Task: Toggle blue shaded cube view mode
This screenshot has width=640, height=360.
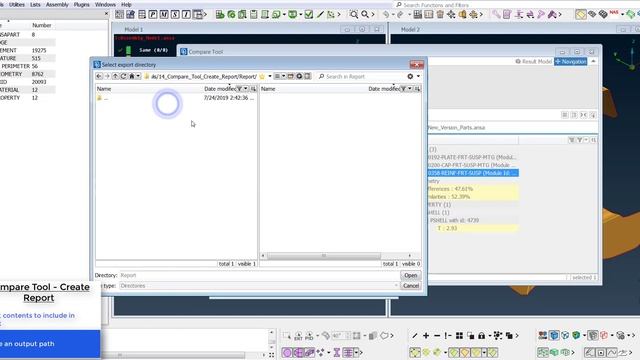Action: point(554,336)
